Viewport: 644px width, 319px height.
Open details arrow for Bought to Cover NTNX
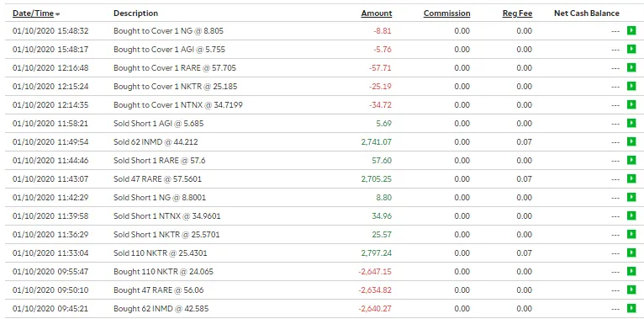point(631,105)
